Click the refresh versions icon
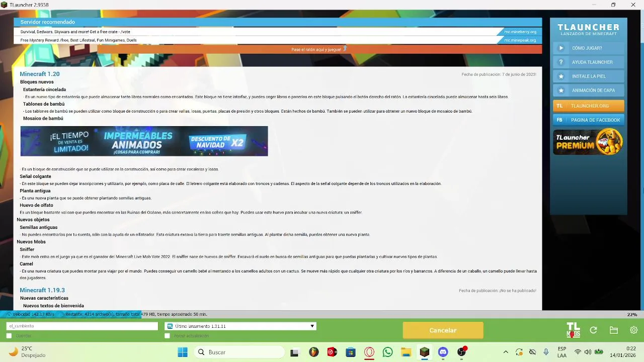 [x=593, y=330]
